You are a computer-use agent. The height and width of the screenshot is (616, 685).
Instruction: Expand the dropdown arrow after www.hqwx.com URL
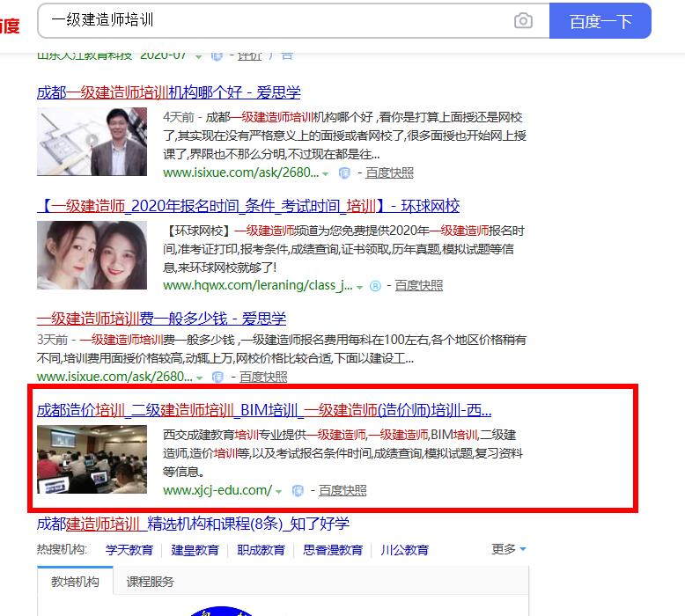point(359,286)
